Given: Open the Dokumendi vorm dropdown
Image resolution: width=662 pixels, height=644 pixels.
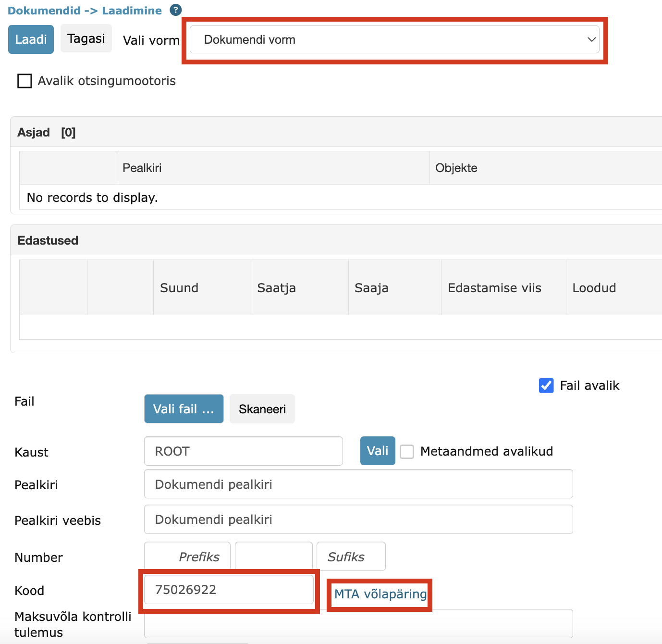Looking at the screenshot, I should pos(394,40).
